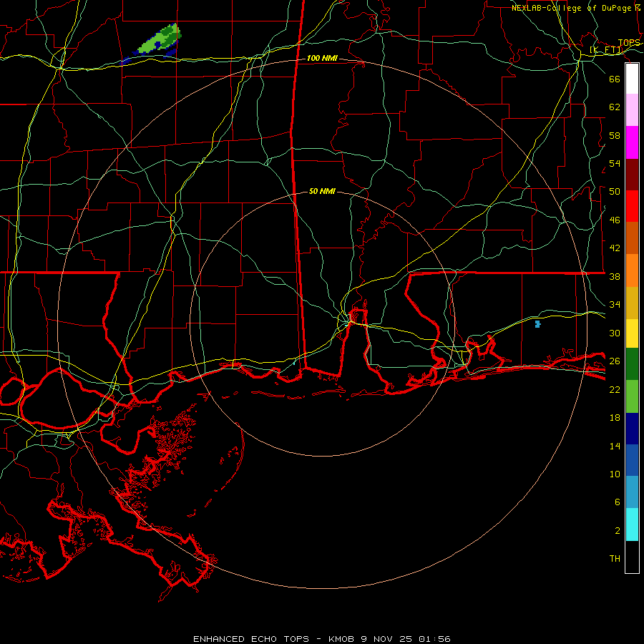The height and width of the screenshot is (644, 644).
Task: Click the magenta legend swatch
Action: (632, 142)
